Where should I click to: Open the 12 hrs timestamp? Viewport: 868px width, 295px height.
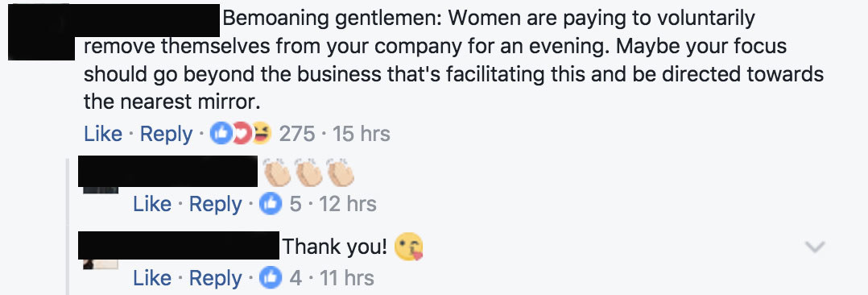[x=346, y=203]
